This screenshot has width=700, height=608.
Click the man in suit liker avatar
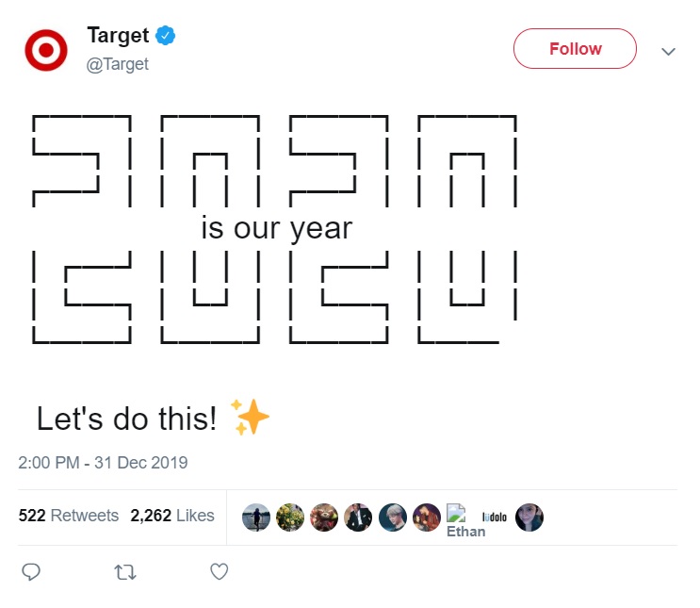pos(358,518)
